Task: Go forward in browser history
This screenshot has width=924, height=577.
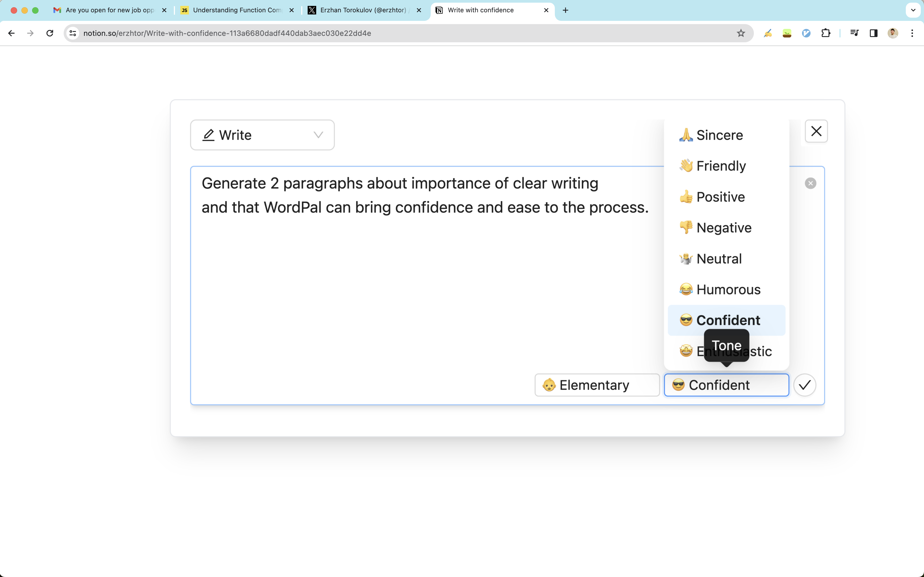Action: tap(30, 33)
